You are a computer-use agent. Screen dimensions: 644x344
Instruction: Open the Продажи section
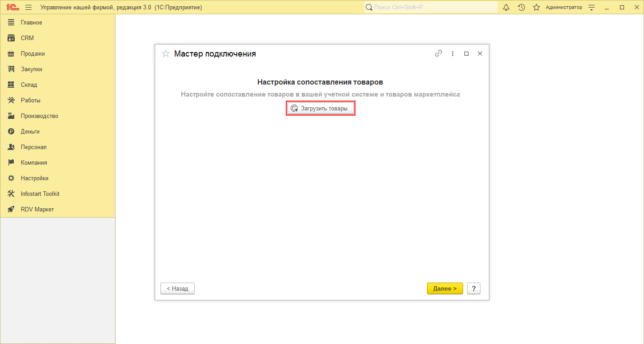point(58,54)
